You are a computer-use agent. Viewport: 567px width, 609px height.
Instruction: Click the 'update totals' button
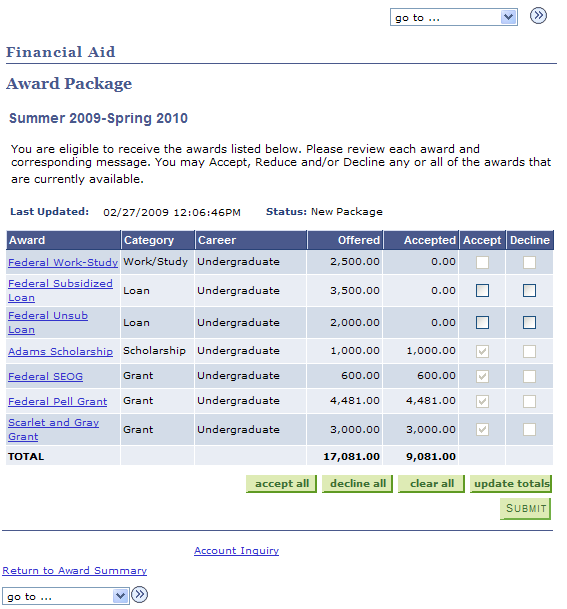511,484
